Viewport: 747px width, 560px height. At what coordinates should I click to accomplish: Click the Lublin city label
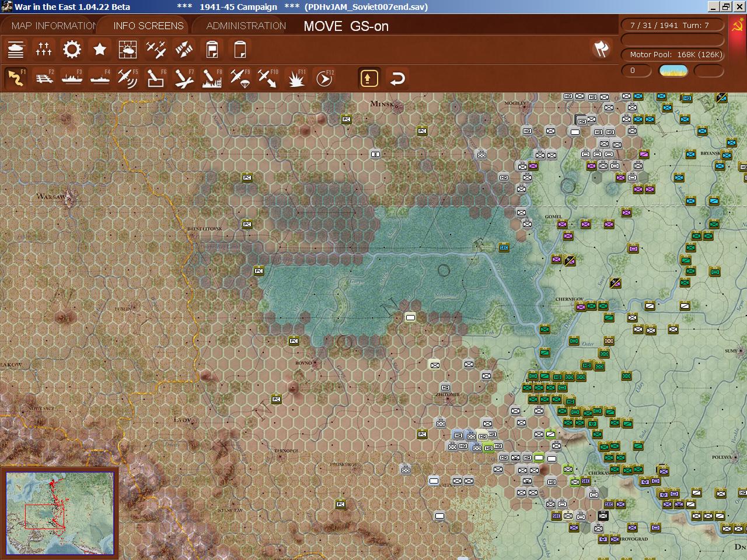coord(123,309)
